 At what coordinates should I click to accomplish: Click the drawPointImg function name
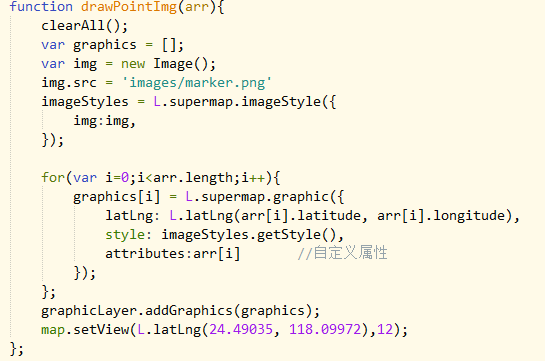point(129,7)
